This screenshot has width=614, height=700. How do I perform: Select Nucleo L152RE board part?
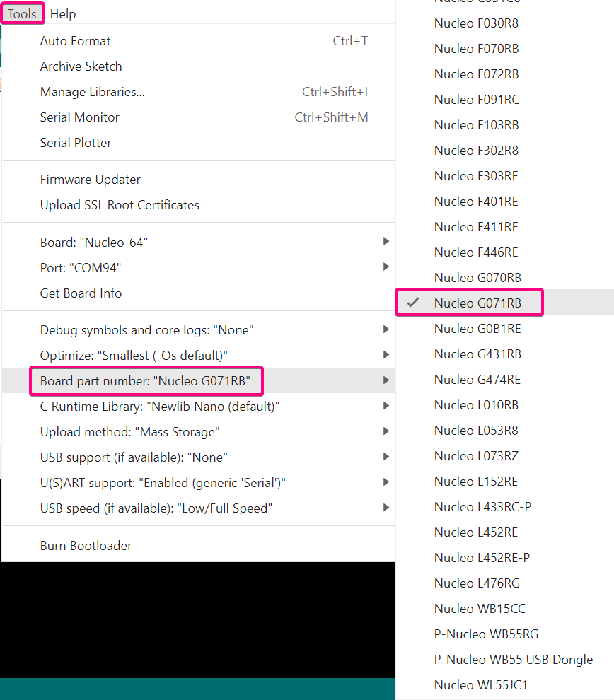[x=504, y=482]
